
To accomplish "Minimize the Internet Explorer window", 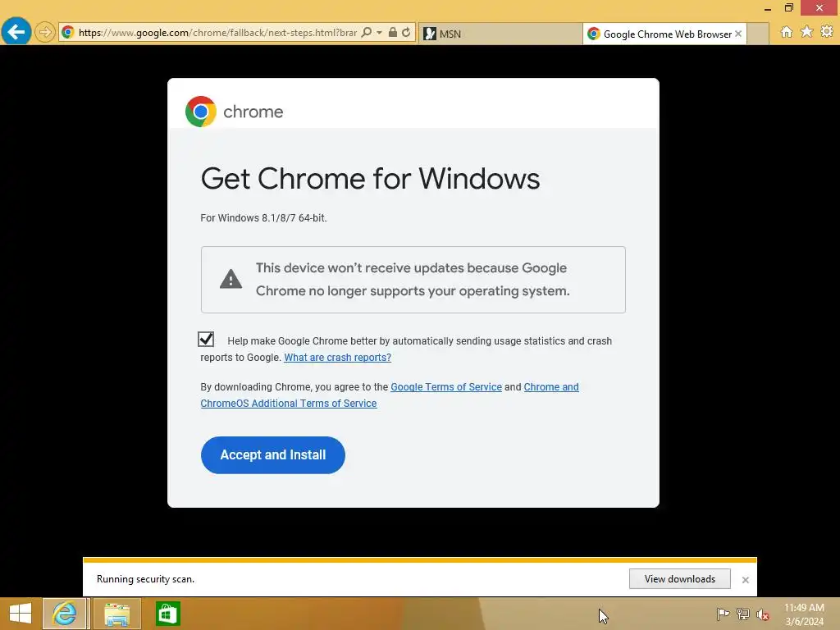I will (768, 8).
